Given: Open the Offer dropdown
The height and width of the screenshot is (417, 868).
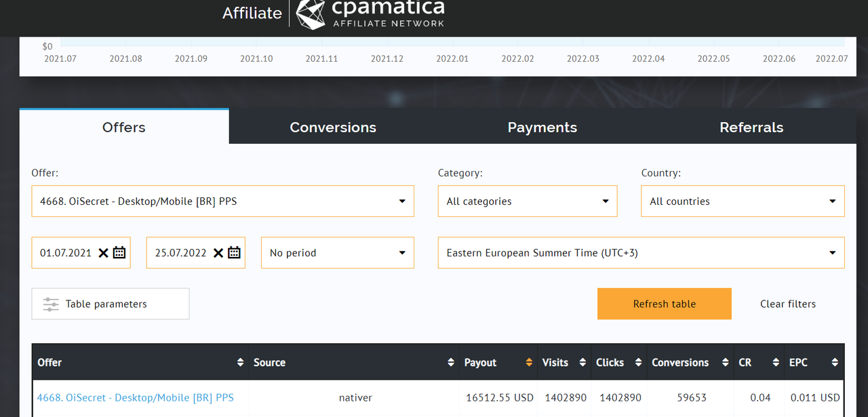Looking at the screenshot, I should 222,201.
